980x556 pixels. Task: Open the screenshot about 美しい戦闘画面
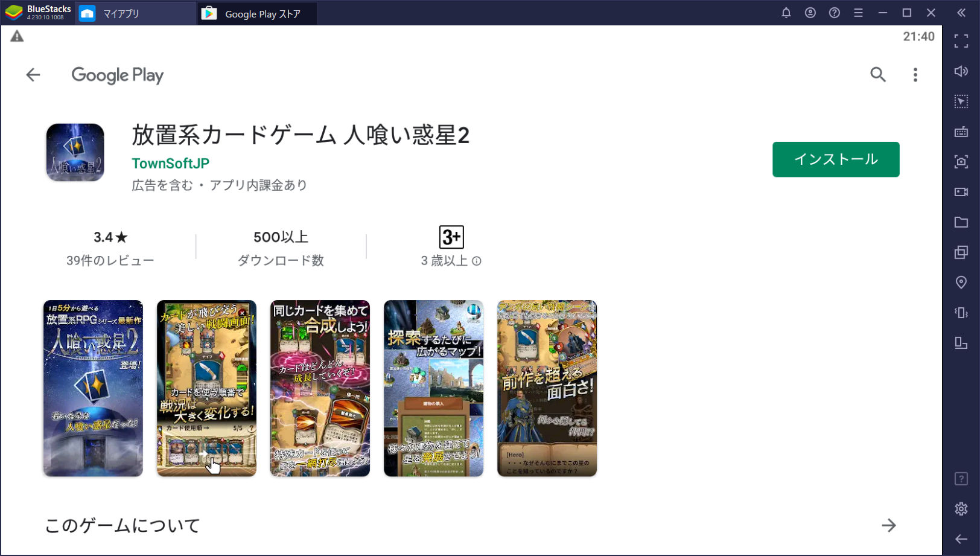click(x=206, y=388)
